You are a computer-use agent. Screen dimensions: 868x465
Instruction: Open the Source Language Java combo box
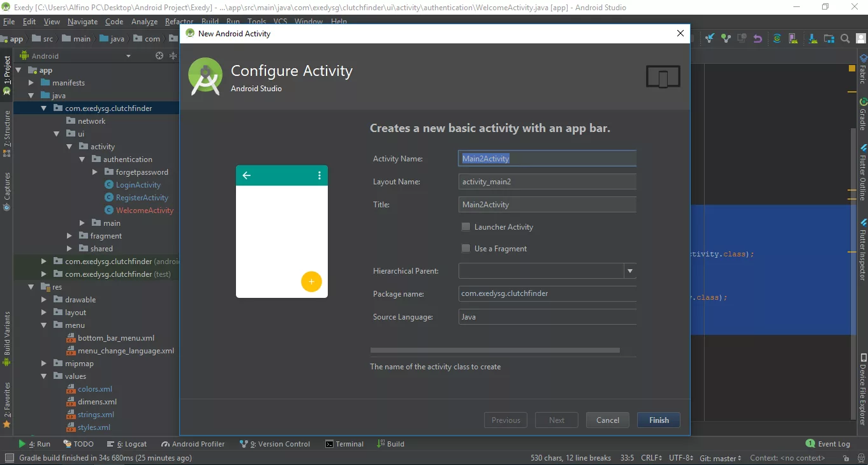(547, 317)
